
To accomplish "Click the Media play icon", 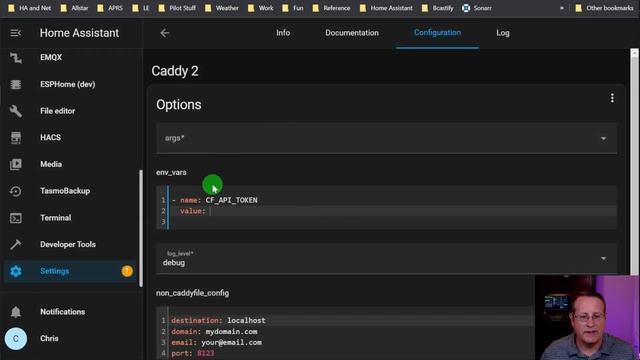I will pyautogui.click(x=16, y=164).
